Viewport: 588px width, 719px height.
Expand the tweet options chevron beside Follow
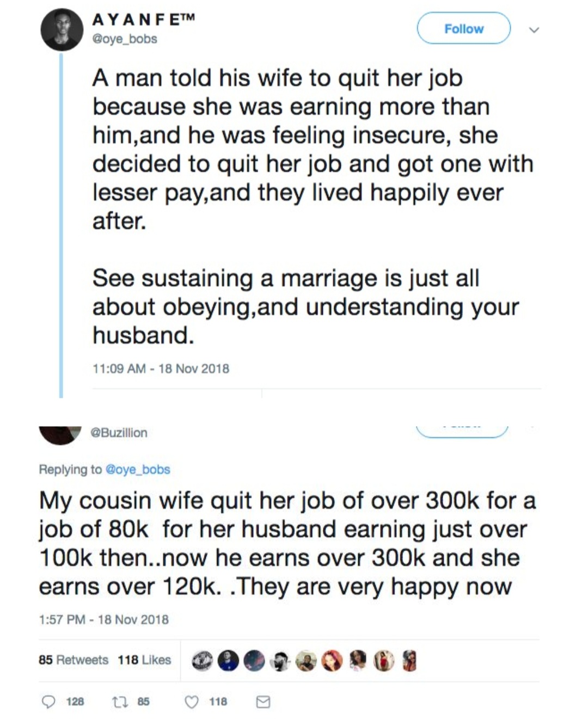(x=535, y=30)
